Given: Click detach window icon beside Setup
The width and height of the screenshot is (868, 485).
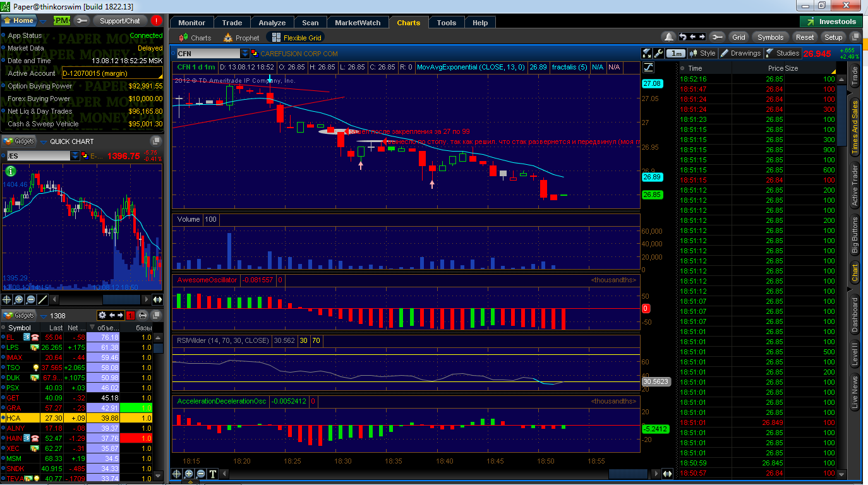Looking at the screenshot, I should pos(855,37).
